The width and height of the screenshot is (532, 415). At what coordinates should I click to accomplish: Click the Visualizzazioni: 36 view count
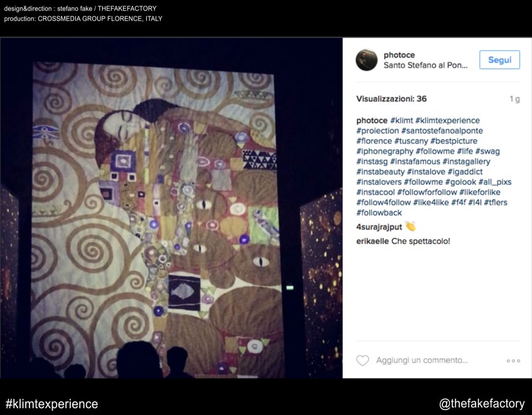391,98
